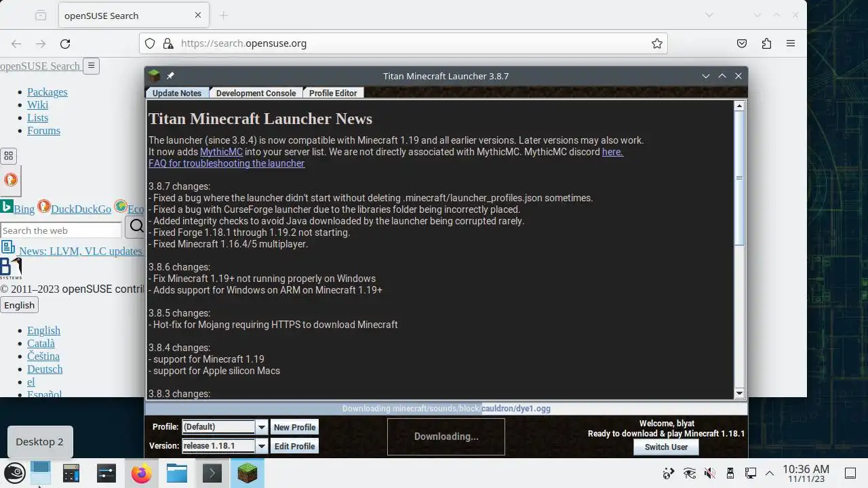Image resolution: width=868 pixels, height=488 pixels.
Task: Launch the calculator from the taskbar
Action: coord(71,472)
